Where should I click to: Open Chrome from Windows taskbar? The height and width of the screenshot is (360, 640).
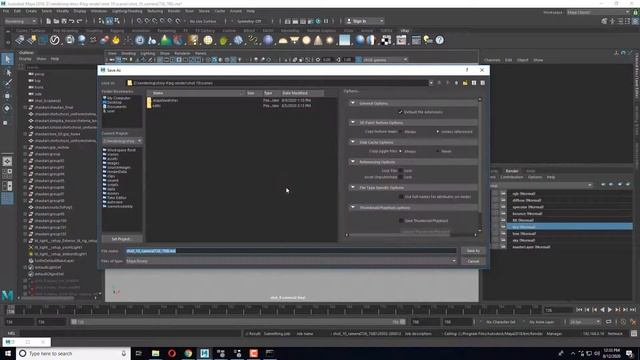coord(188,353)
